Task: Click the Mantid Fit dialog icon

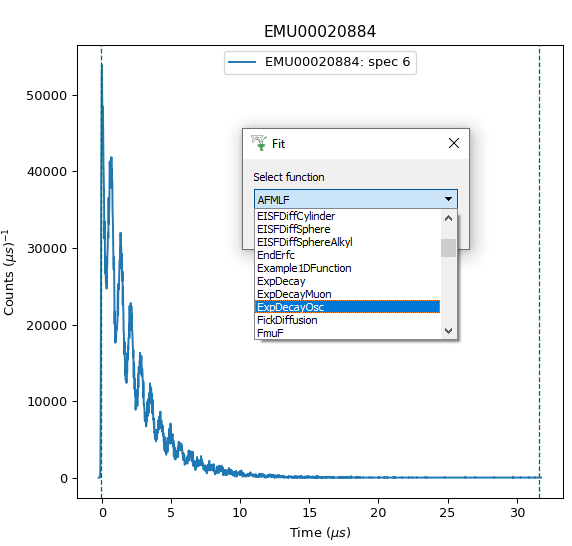Action: point(259,143)
